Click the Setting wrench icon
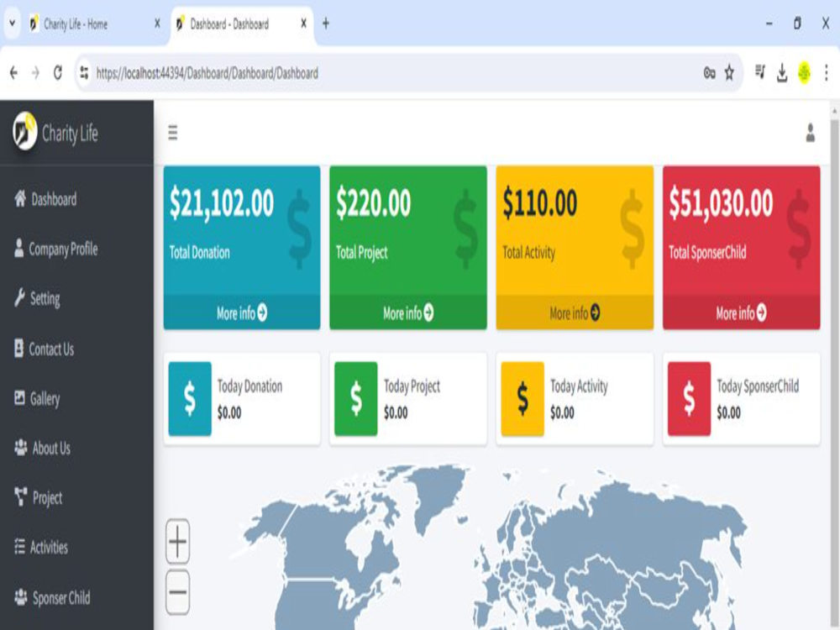 [20, 298]
